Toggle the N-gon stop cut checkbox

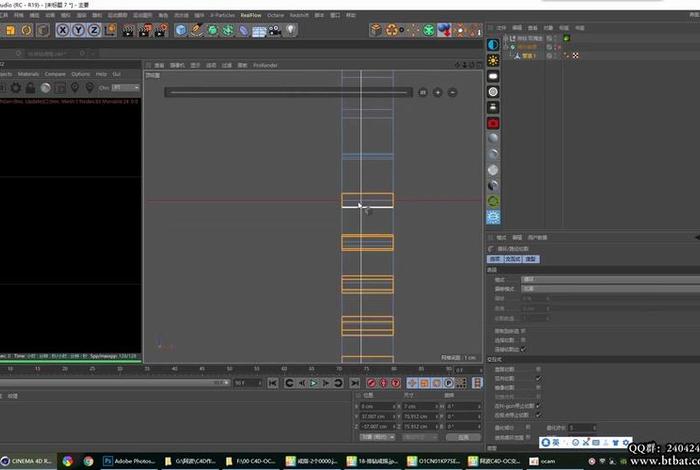[x=538, y=406]
